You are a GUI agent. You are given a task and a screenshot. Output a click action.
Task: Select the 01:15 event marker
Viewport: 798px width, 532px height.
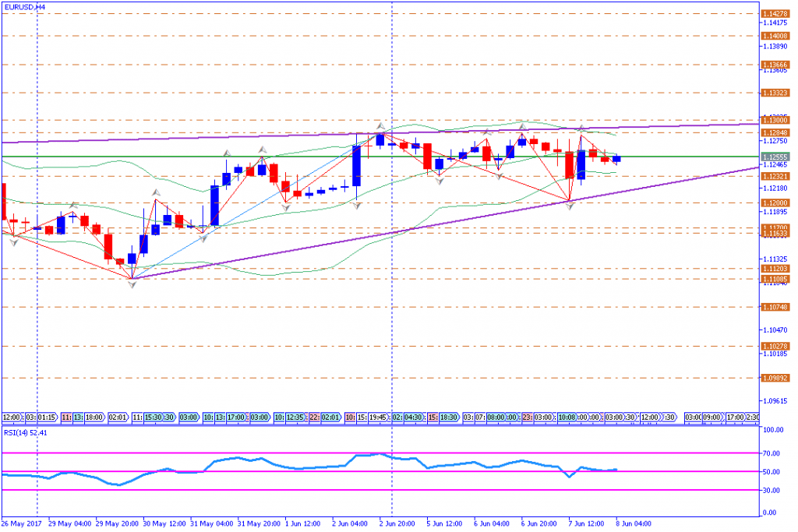(46, 417)
